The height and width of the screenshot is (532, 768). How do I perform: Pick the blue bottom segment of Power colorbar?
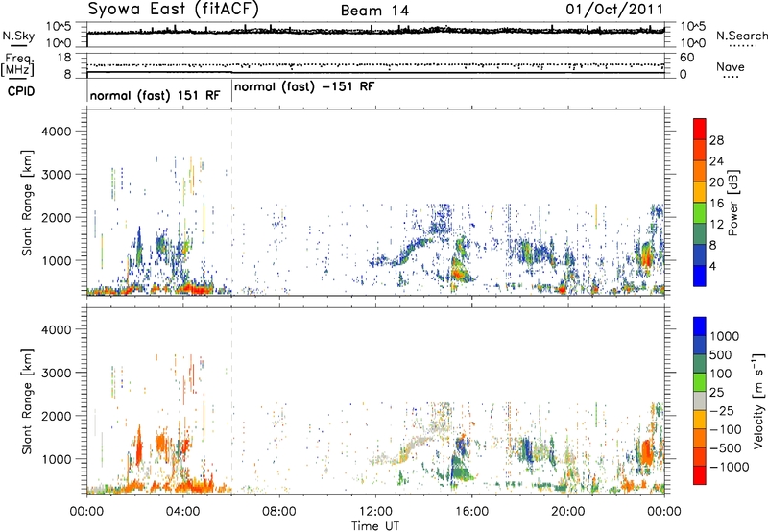[x=700, y=276]
